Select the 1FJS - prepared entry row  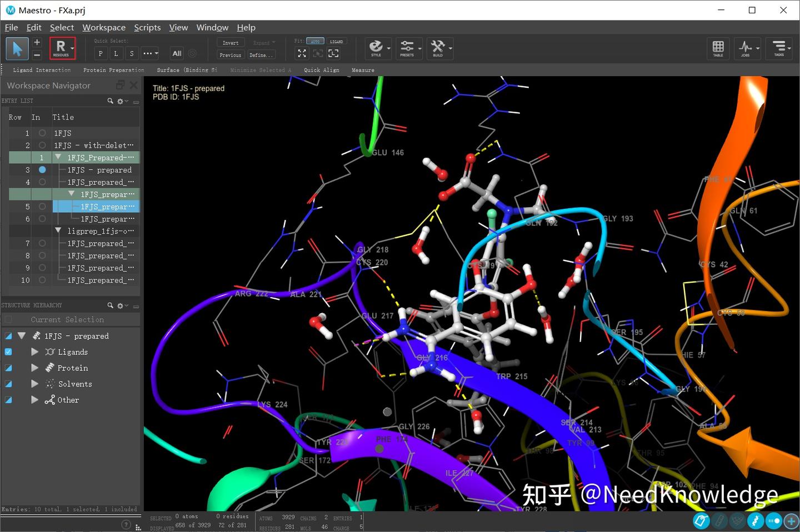[x=100, y=170]
